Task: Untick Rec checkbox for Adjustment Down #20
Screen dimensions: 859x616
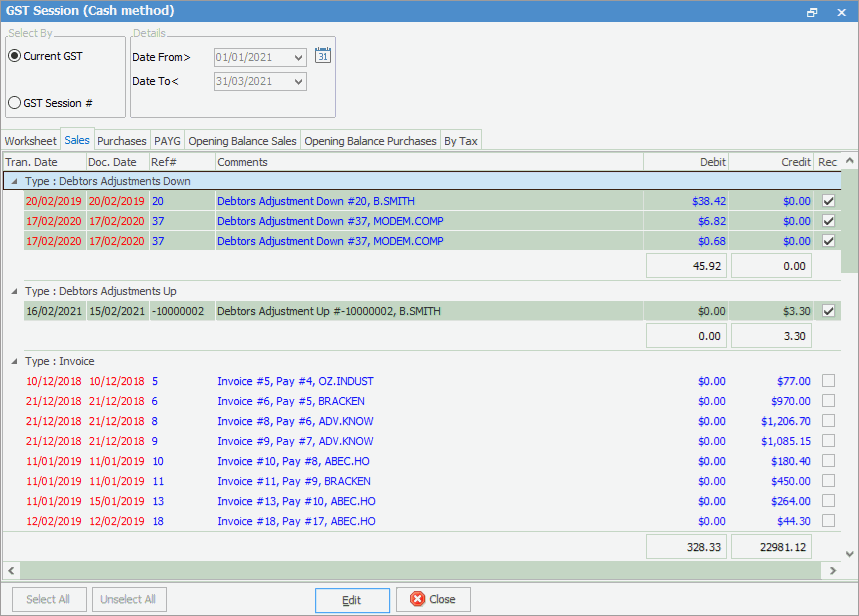Action: [828, 201]
